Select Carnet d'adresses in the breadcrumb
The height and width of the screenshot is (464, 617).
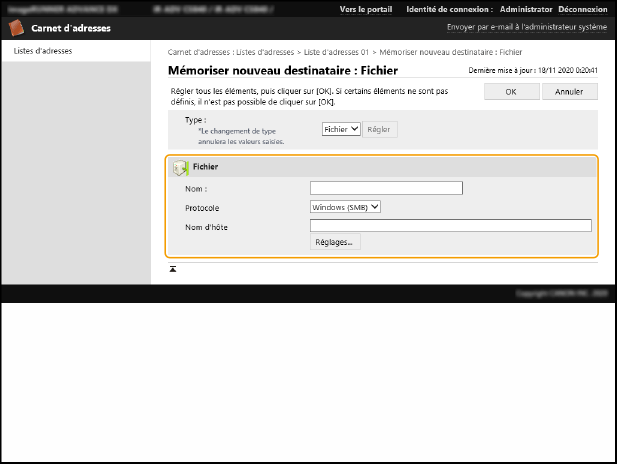(x=192, y=51)
